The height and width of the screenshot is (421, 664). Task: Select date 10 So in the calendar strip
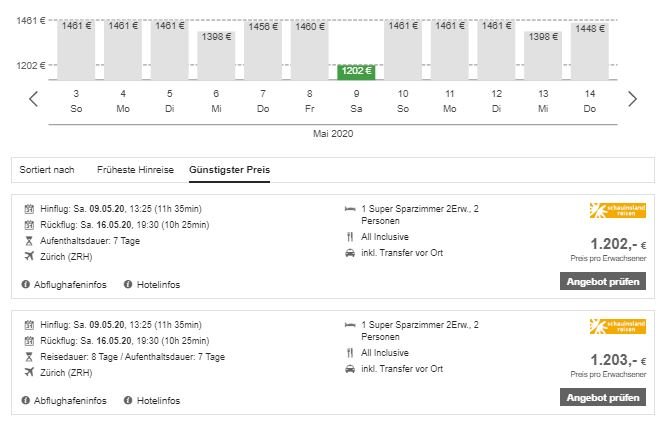point(403,100)
